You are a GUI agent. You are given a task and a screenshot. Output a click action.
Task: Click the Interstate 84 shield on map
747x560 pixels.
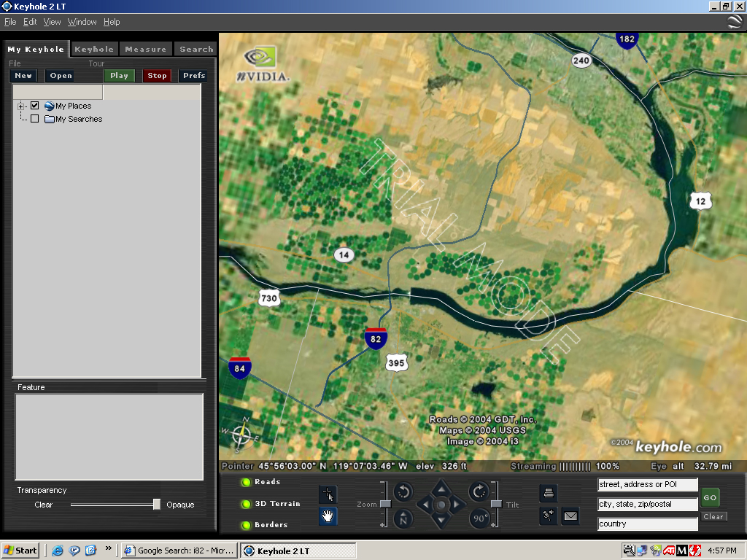[239, 368]
